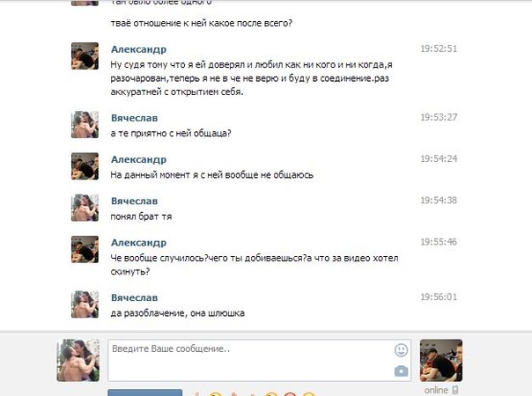
Task: Open Александр name link at 19:52:51
Action: (x=139, y=49)
